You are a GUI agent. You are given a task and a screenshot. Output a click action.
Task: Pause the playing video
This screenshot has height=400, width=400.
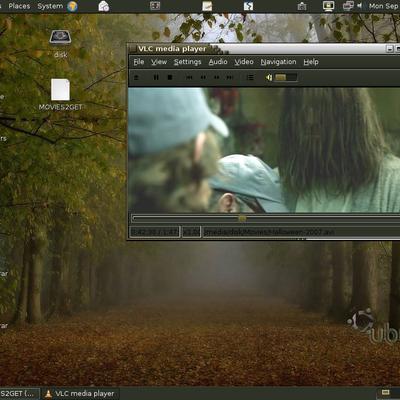(x=156, y=77)
